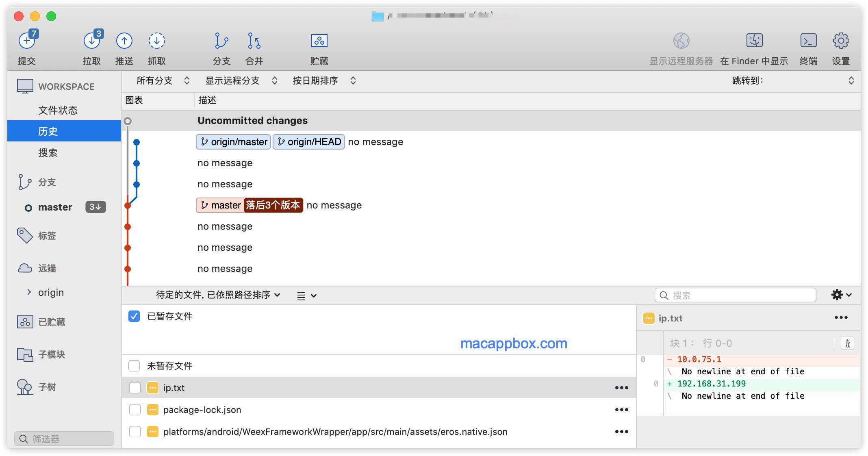Click the three-dot menu for package-lock.json row
868x456 pixels.
[621, 410]
